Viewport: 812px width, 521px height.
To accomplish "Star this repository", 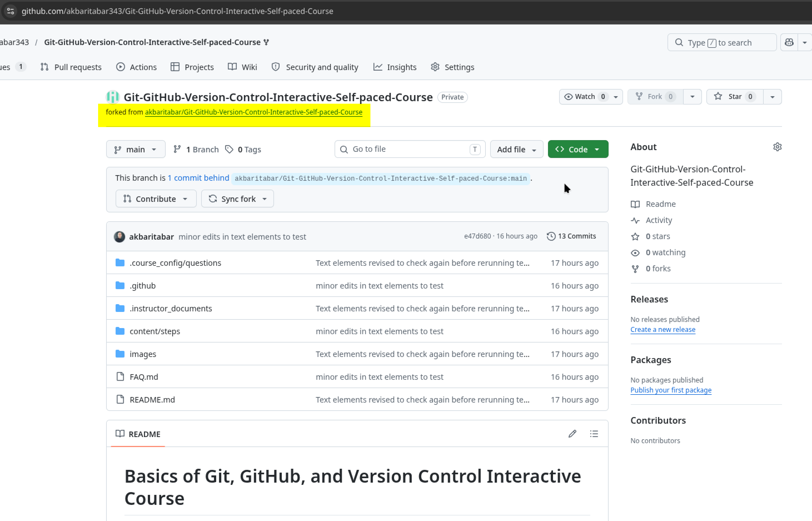I will click(x=734, y=97).
